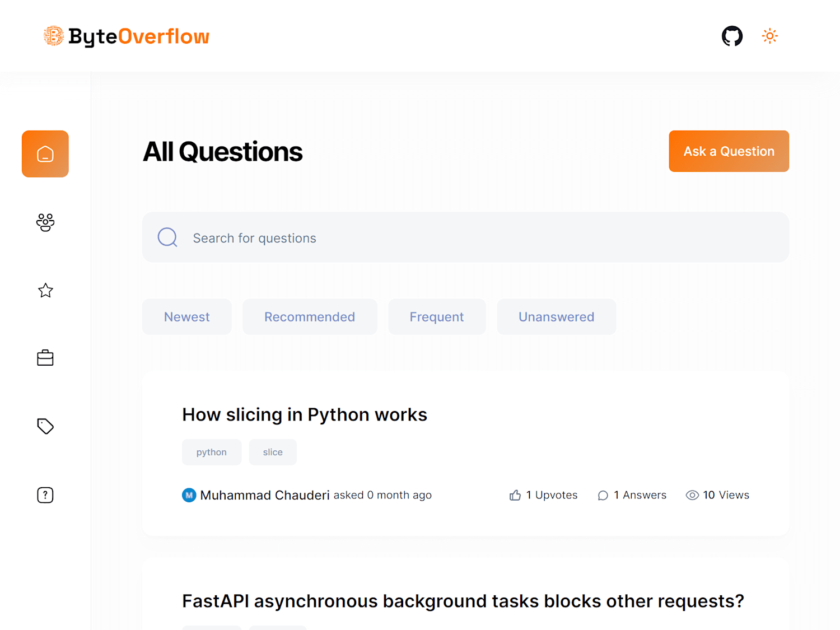
Task: Open the GitHub icon in header
Action: (732, 36)
